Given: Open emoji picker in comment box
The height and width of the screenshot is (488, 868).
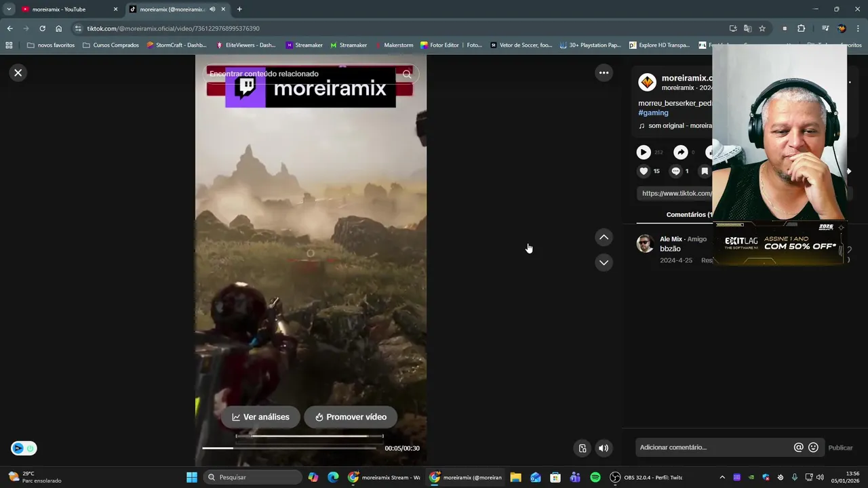Looking at the screenshot, I should (x=813, y=447).
